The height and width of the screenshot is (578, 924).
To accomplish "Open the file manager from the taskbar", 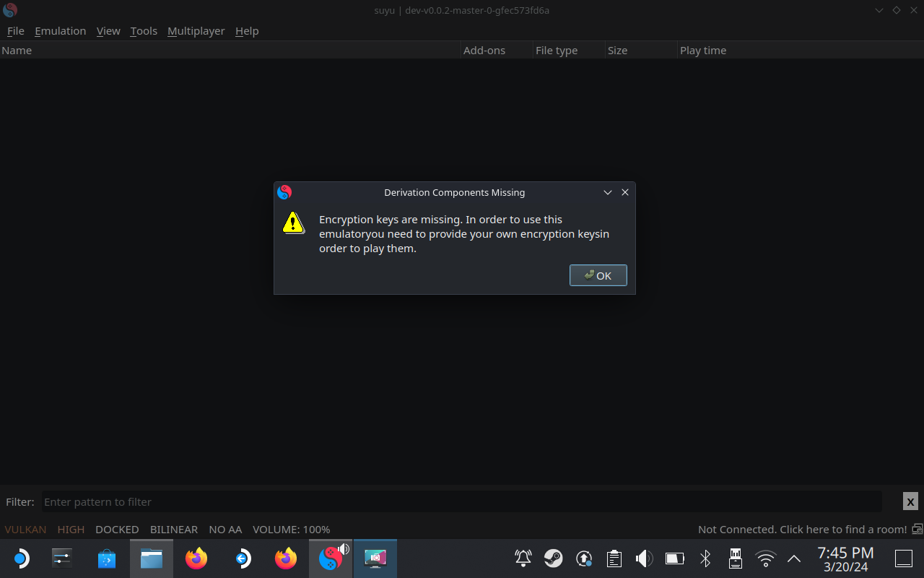I will 152,558.
